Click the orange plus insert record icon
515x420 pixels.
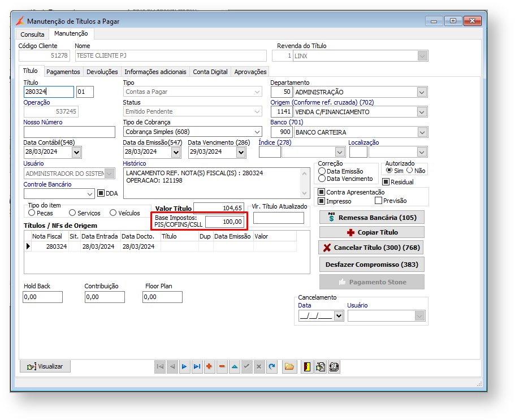pos(209,367)
